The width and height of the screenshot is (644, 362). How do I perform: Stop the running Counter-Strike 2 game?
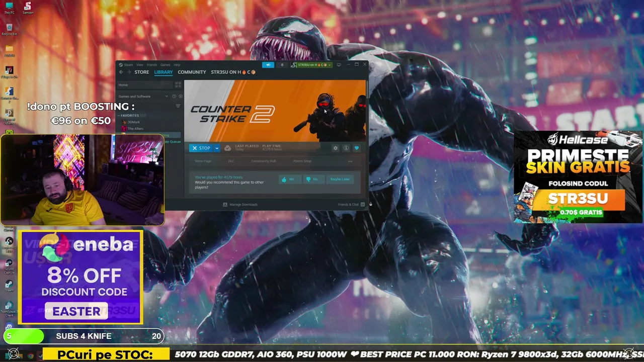click(202, 148)
